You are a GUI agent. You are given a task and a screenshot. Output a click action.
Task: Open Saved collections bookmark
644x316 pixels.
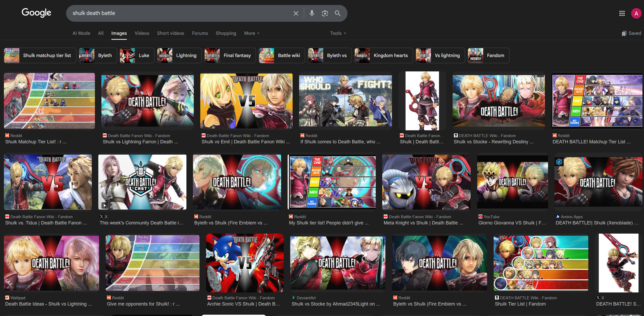click(x=631, y=33)
